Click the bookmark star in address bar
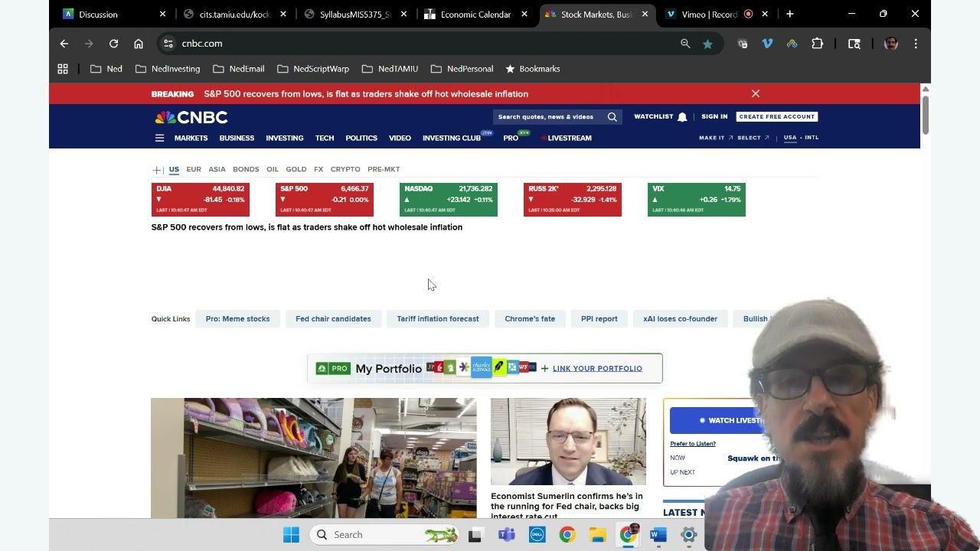This screenshot has height=551, width=980. pyautogui.click(x=707, y=44)
